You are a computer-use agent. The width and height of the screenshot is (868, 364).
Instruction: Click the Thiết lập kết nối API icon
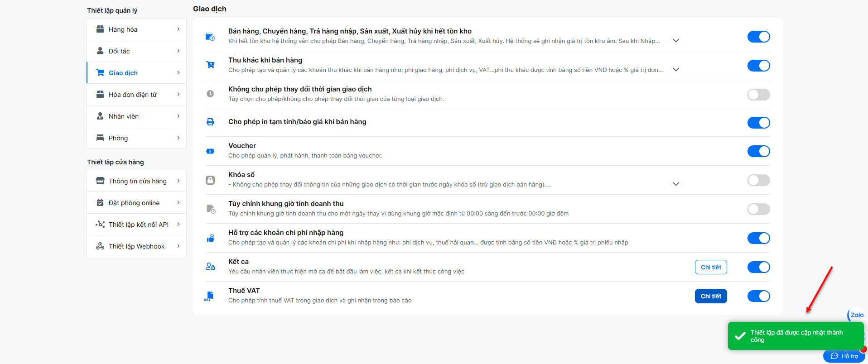click(x=100, y=224)
